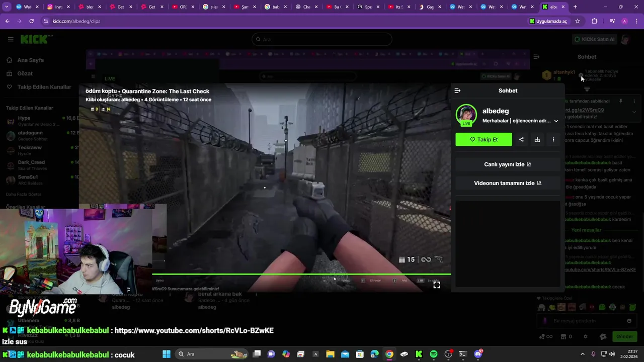Open the hamburger sidebar menu
The height and width of the screenshot is (362, 644).
click(x=11, y=39)
